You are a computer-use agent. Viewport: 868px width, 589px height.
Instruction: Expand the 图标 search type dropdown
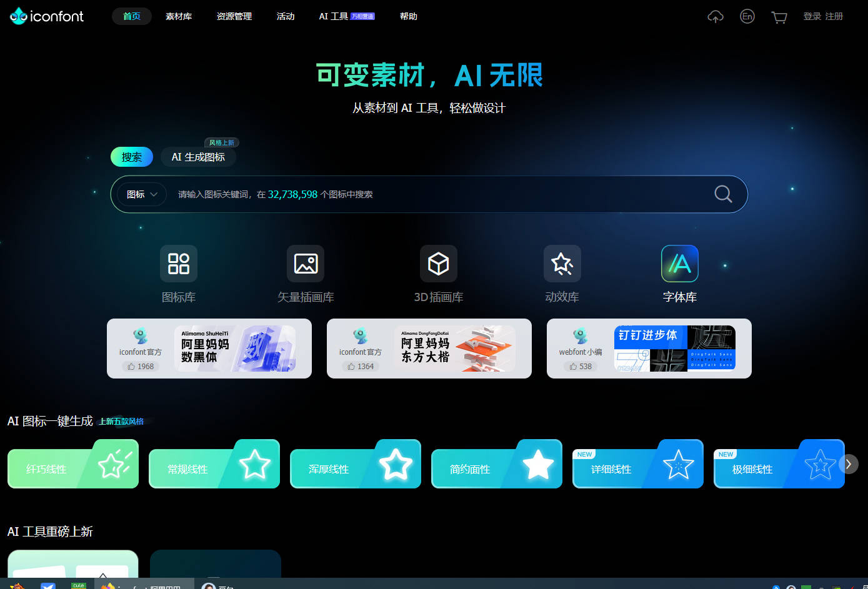click(142, 194)
